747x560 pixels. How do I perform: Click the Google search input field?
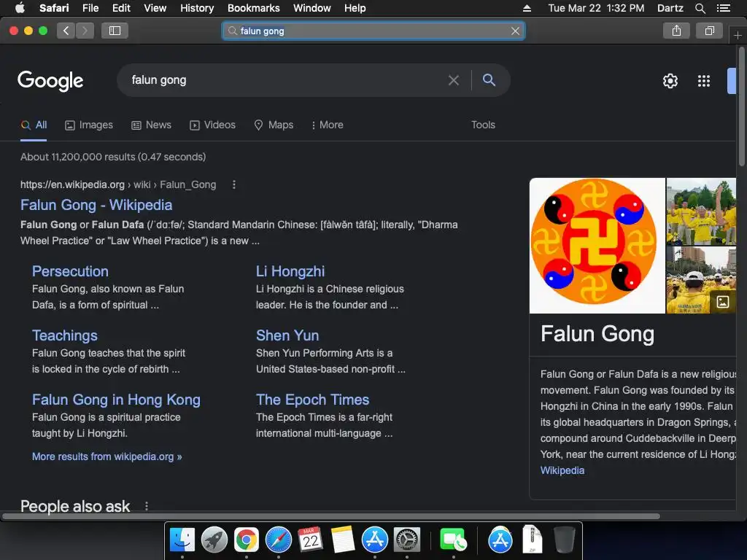tap(286, 80)
